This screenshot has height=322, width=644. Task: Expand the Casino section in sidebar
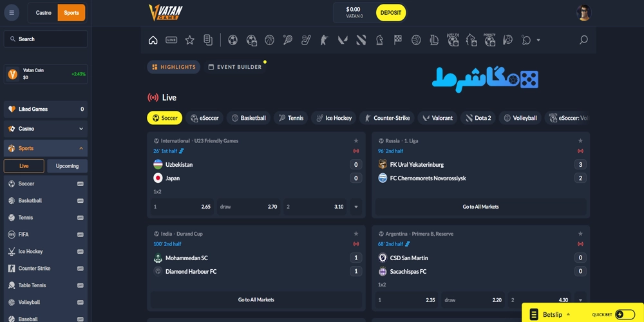(46, 129)
